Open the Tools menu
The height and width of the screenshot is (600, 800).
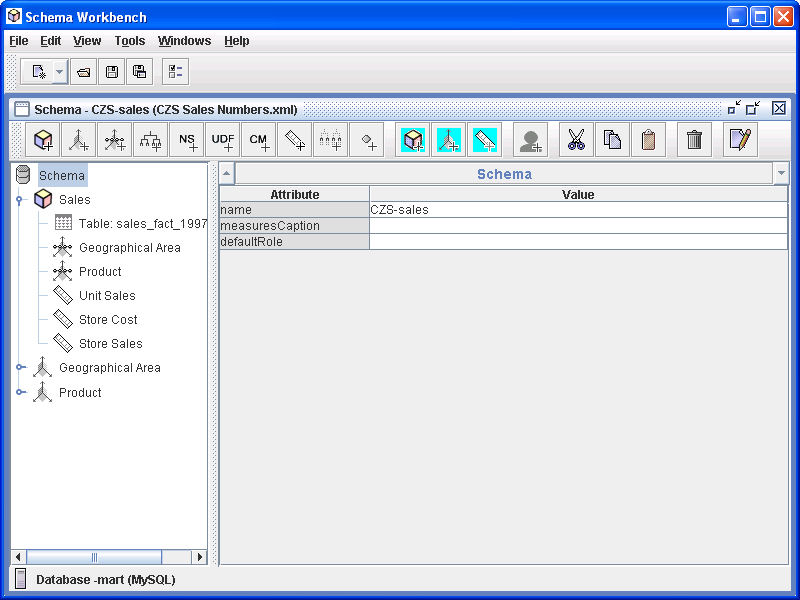coord(130,41)
